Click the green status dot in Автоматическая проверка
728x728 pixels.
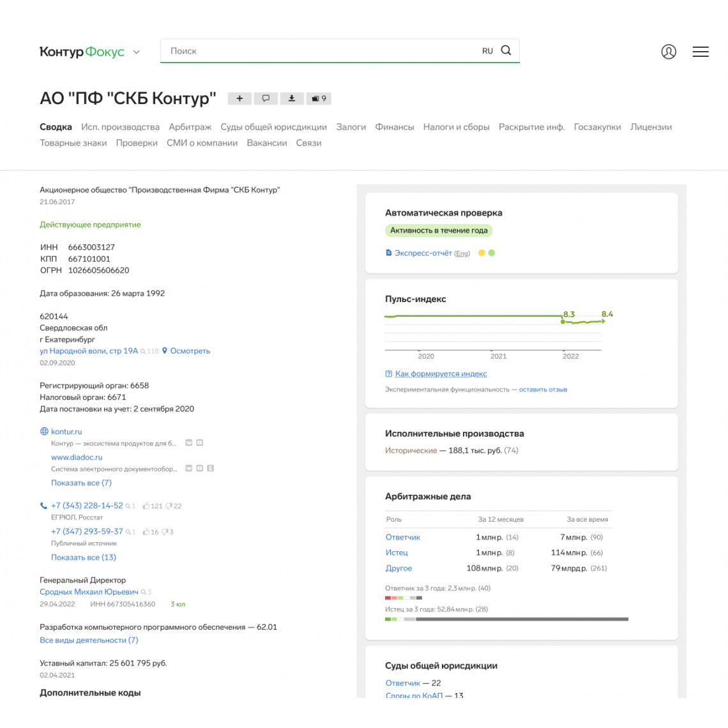[492, 253]
